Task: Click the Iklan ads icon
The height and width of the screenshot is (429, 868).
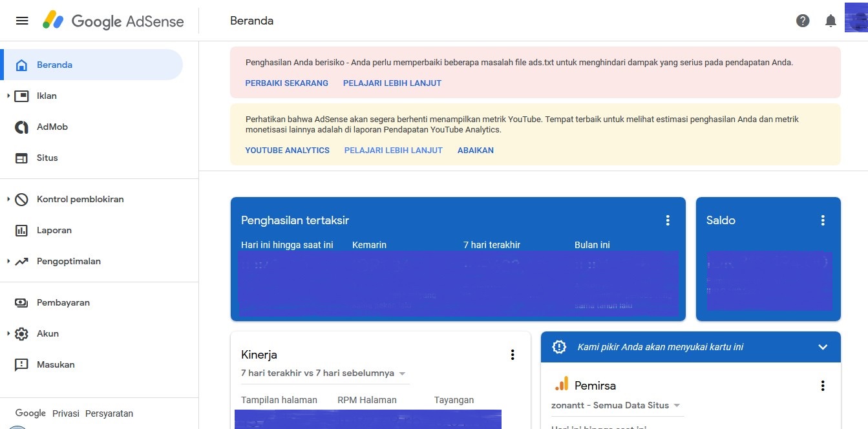Action: (x=21, y=96)
